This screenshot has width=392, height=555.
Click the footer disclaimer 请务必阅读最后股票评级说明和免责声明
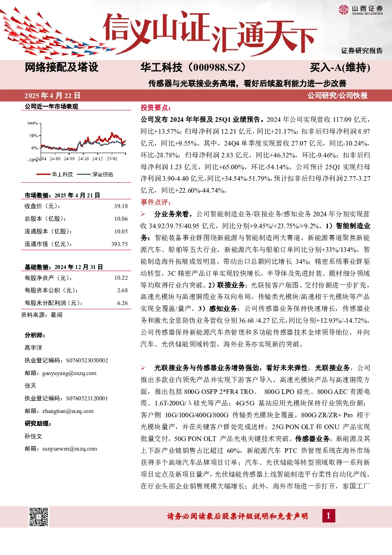237,516
